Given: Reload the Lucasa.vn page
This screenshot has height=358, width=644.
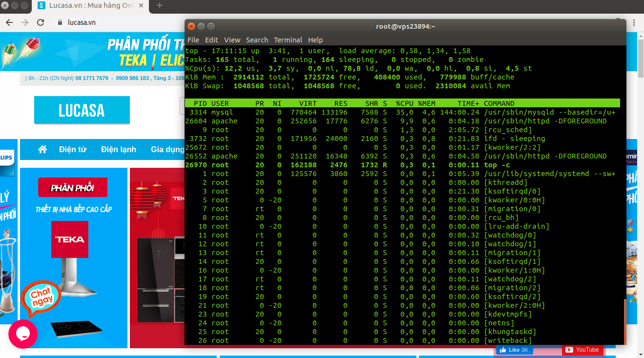Looking at the screenshot, I should (x=41, y=22).
